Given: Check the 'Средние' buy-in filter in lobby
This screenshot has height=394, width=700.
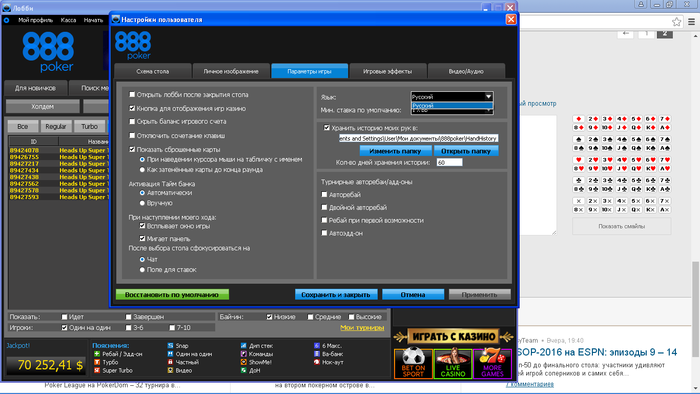Looking at the screenshot, I should coord(310,317).
